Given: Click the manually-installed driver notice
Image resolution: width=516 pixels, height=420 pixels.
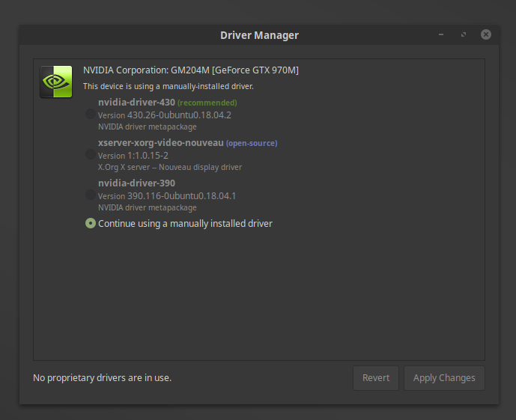Looking at the screenshot, I should 169,86.
